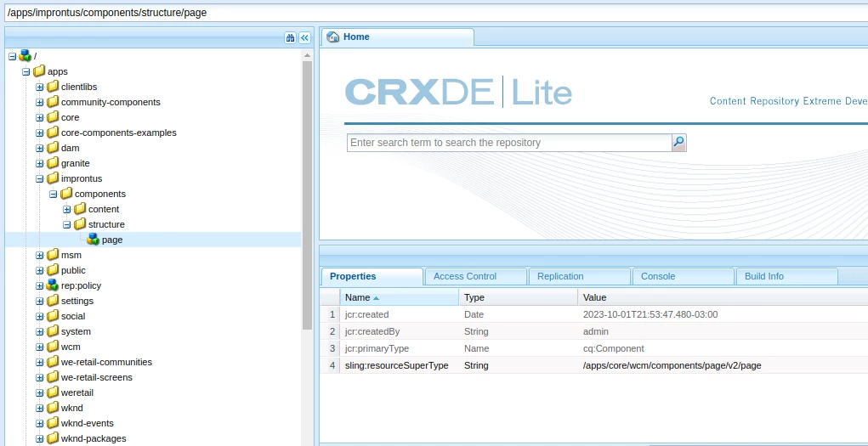Click the wknd folder icon
The image size is (868, 446).
click(53, 408)
